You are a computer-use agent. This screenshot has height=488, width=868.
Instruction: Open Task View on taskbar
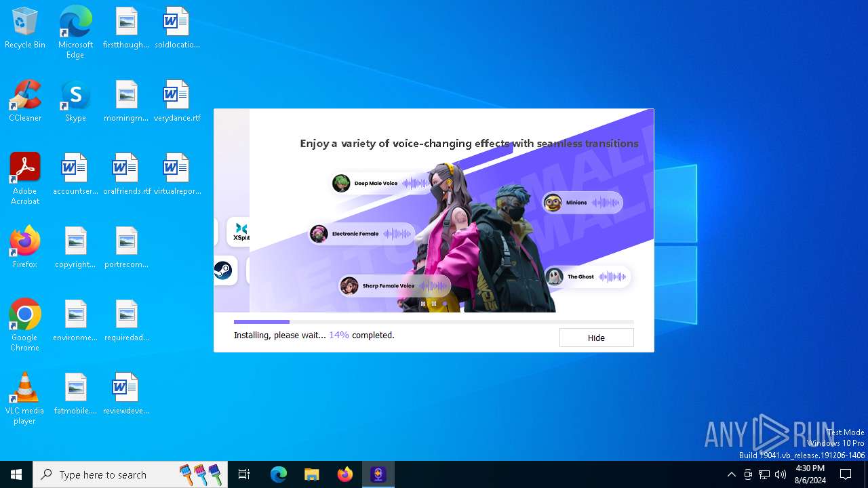[x=244, y=474]
